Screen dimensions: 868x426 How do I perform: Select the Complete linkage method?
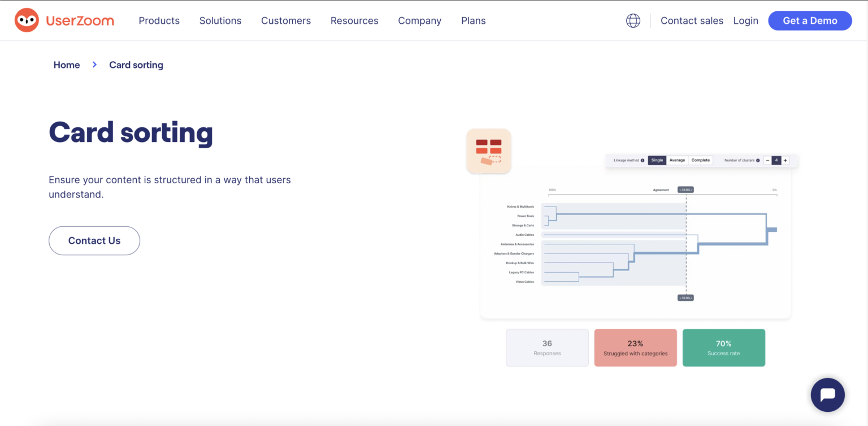point(701,160)
